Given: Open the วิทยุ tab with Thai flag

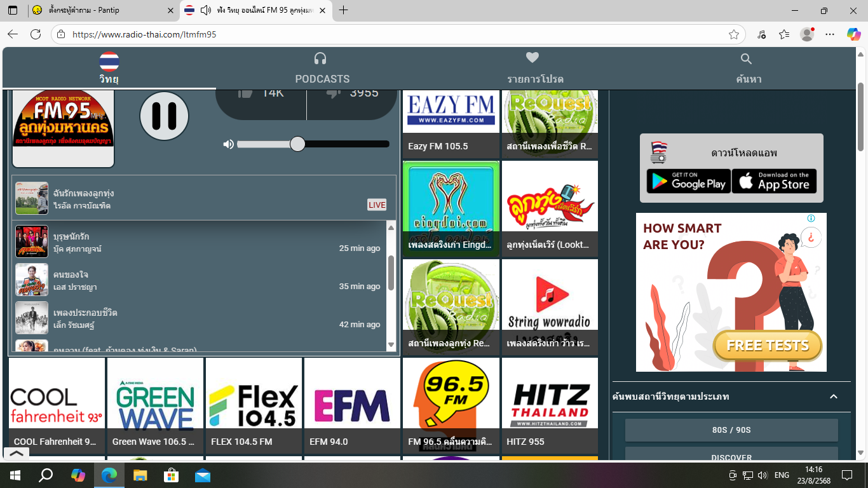Looking at the screenshot, I should (x=109, y=69).
